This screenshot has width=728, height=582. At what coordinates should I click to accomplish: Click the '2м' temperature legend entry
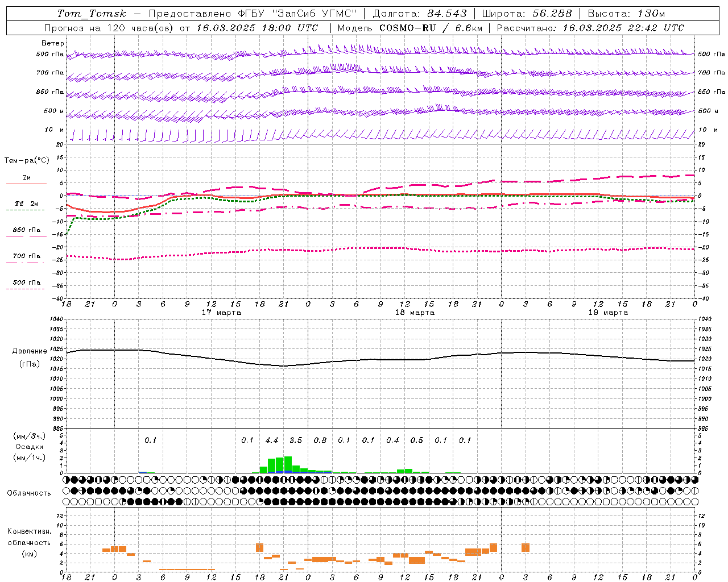26,177
